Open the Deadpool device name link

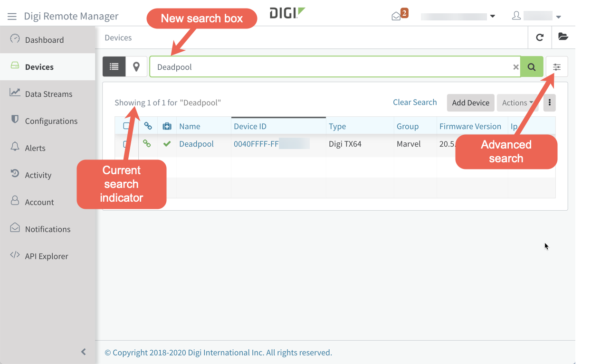196,144
